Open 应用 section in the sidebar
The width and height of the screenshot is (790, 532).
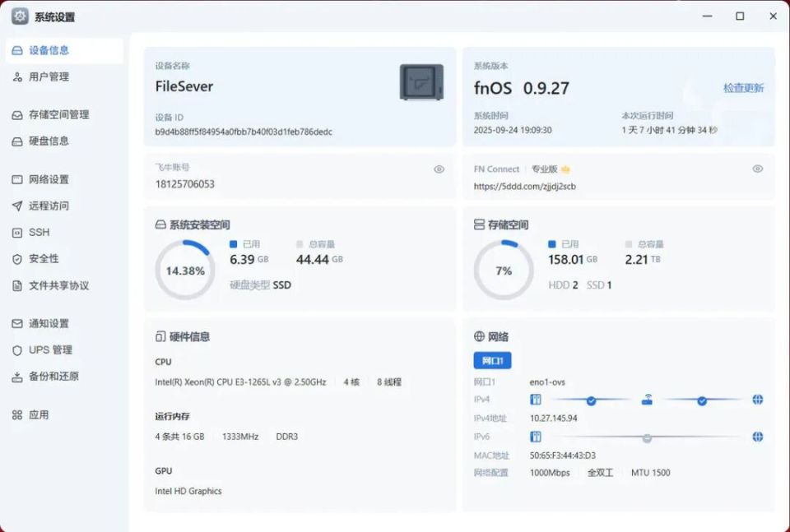[39, 415]
